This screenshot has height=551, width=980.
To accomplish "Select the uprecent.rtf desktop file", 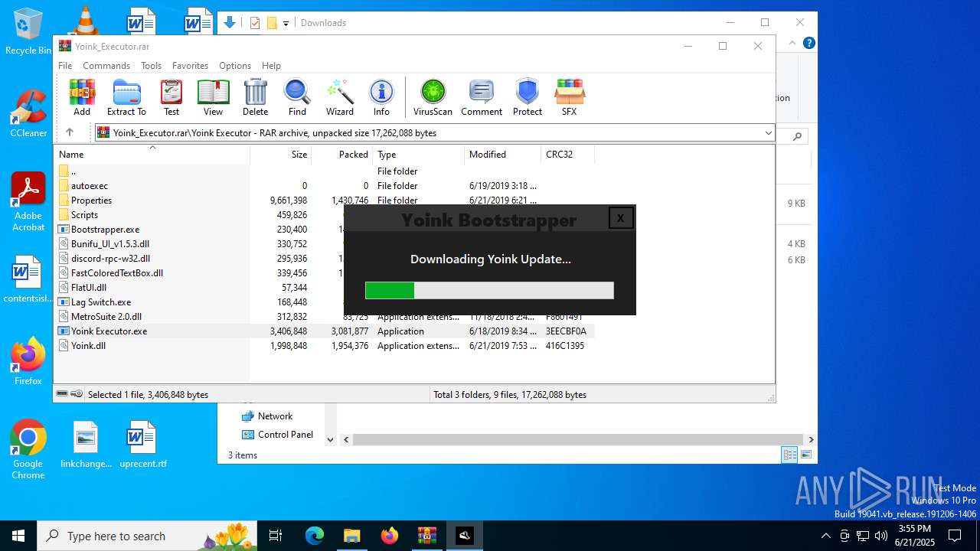I will click(142, 444).
